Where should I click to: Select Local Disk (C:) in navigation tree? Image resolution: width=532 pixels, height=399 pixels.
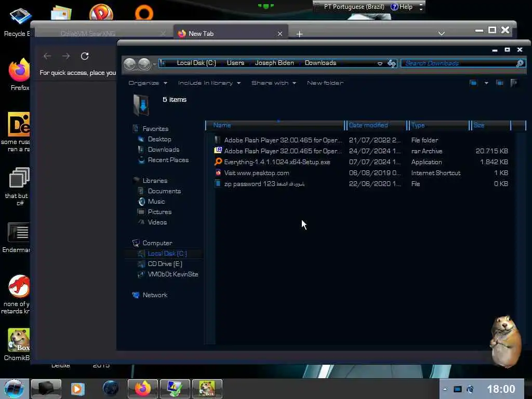pos(167,254)
